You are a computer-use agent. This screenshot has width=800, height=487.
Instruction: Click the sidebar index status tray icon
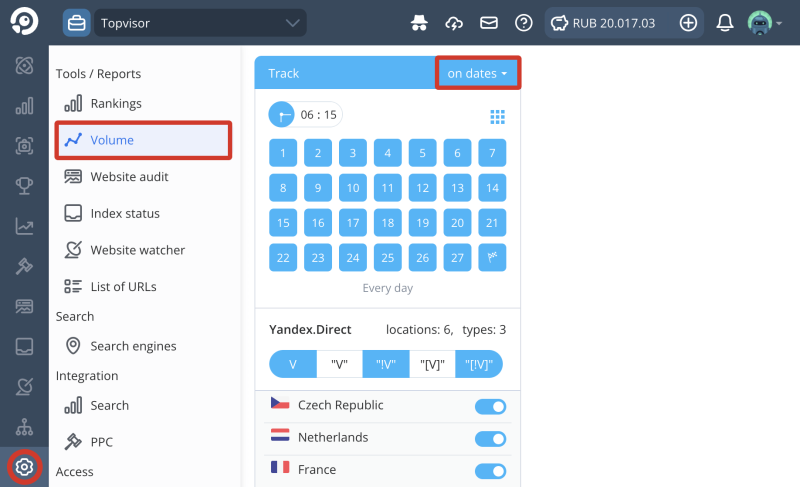pyautogui.click(x=24, y=346)
